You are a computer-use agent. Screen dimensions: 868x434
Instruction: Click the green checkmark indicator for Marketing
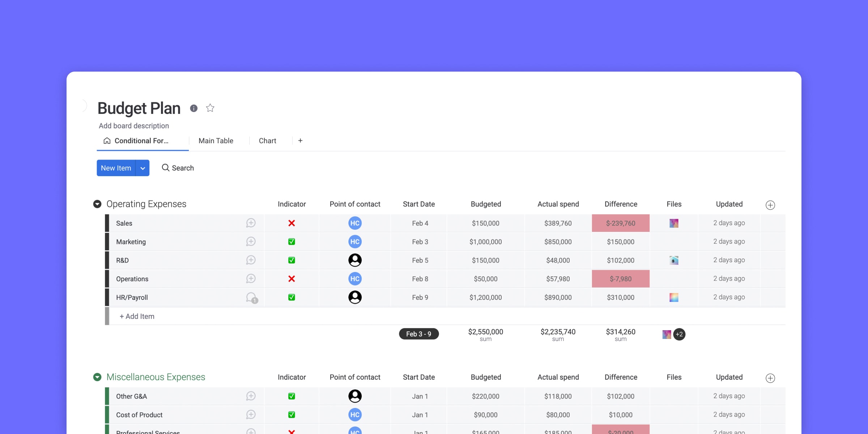[291, 241]
